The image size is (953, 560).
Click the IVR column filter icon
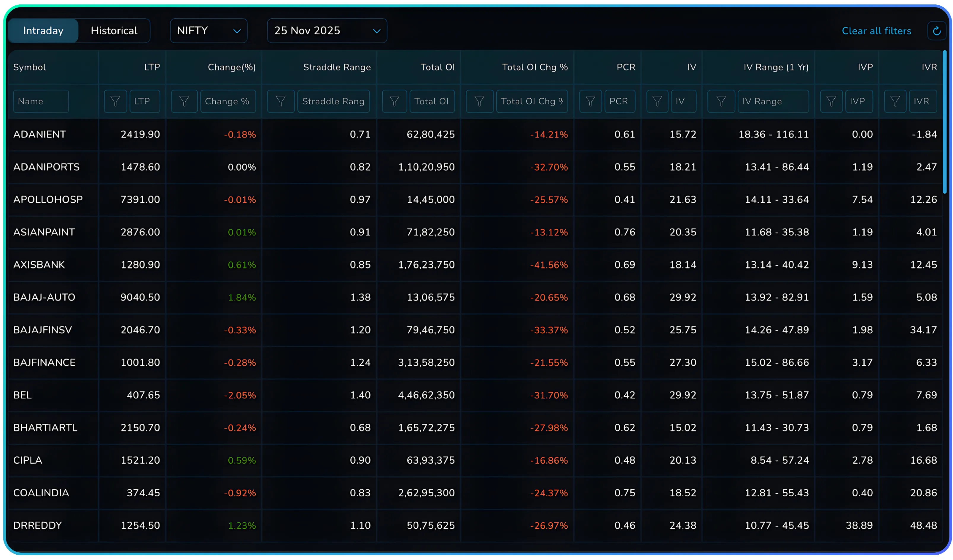(895, 101)
